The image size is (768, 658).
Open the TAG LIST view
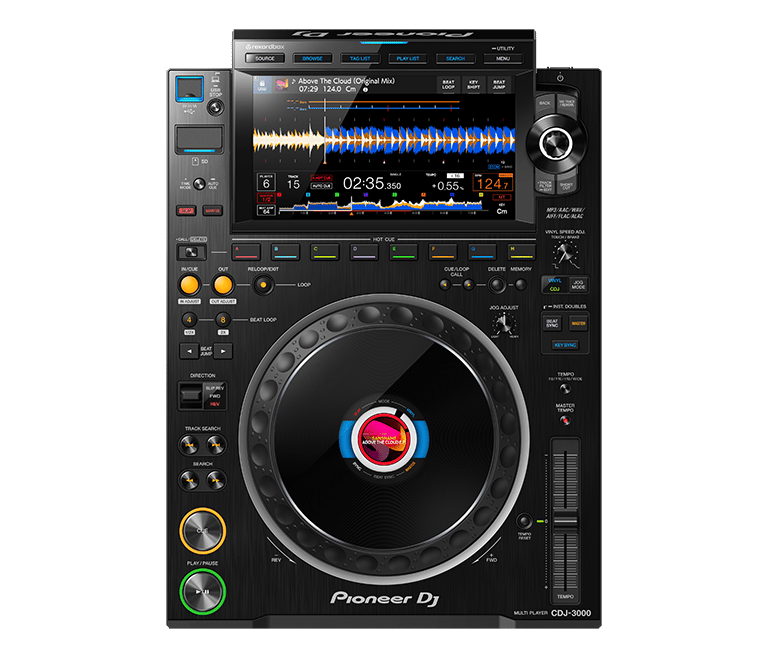click(360, 58)
